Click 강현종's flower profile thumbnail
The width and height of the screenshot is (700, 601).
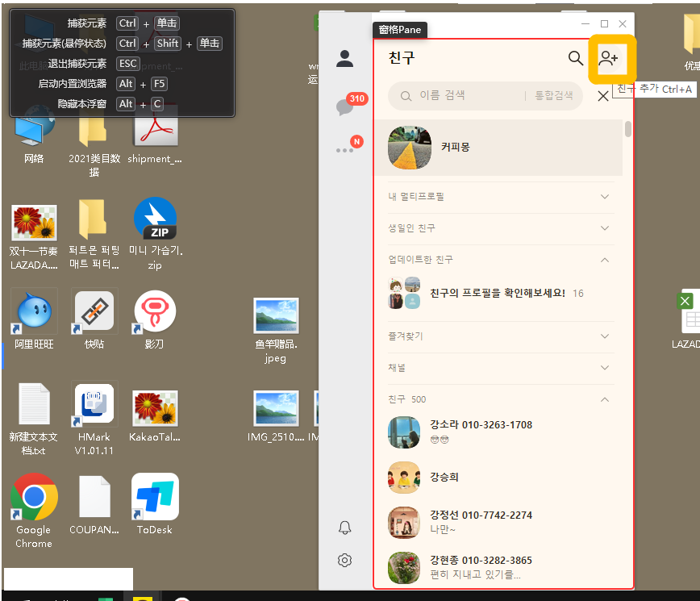click(x=404, y=567)
